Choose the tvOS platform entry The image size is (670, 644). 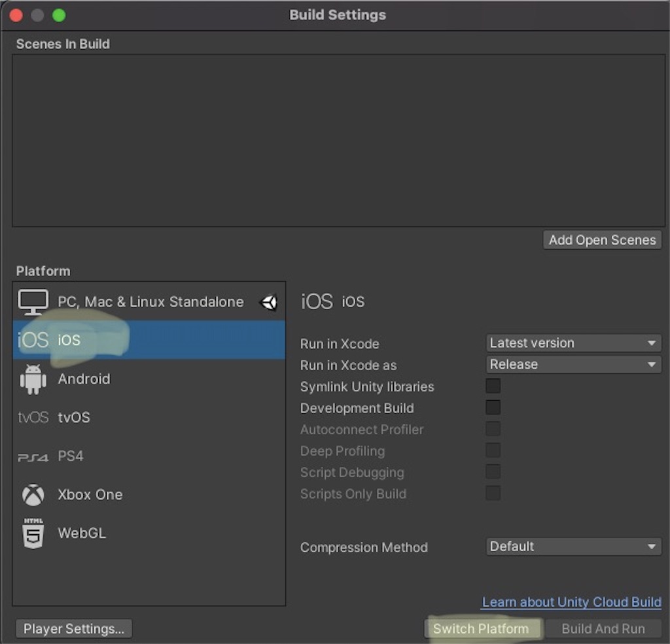coord(149,417)
